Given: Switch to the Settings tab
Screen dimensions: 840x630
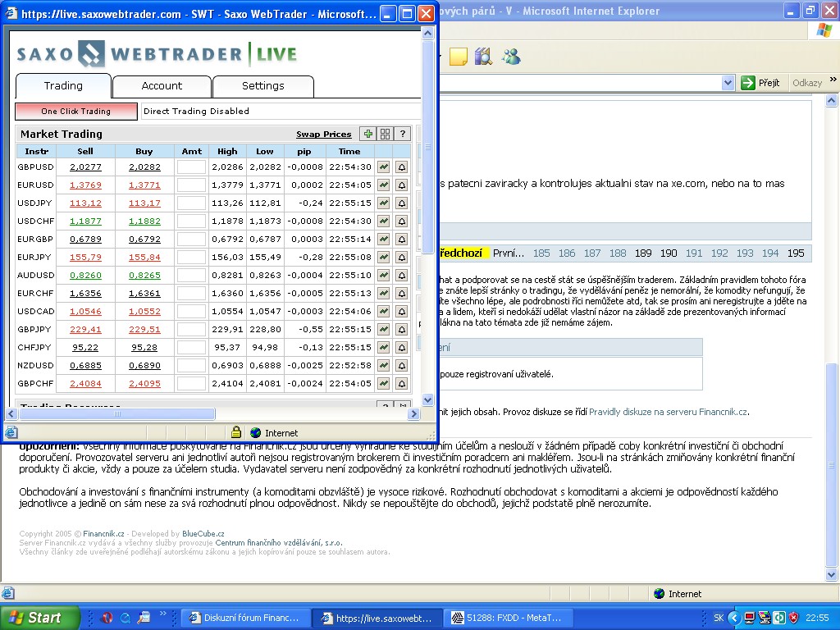Looking at the screenshot, I should [263, 85].
